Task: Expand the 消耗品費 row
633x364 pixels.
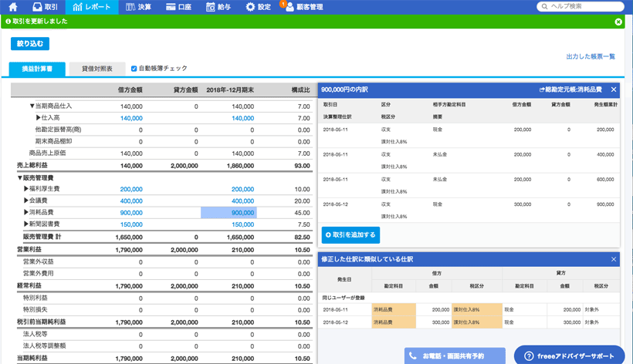Action: click(26, 212)
